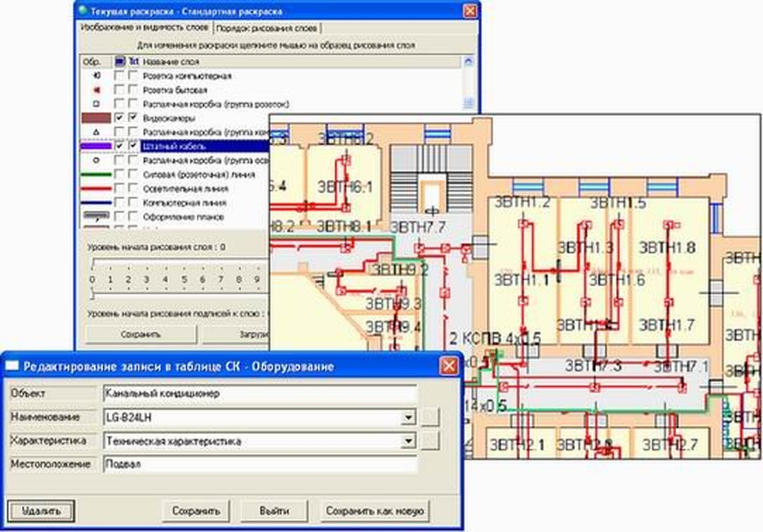
Task: Click the scroll-up arrow of layer list
Action: tap(468, 61)
